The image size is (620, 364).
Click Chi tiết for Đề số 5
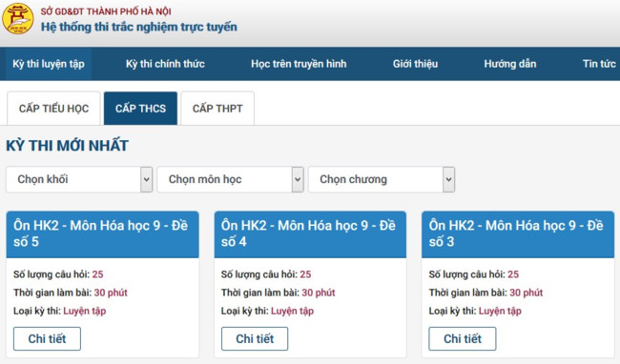[47, 338]
